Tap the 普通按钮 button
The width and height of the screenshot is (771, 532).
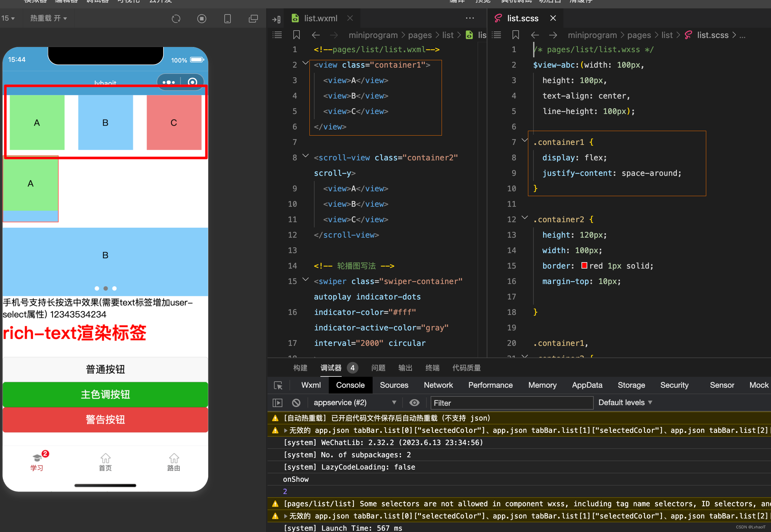pyautogui.click(x=105, y=369)
